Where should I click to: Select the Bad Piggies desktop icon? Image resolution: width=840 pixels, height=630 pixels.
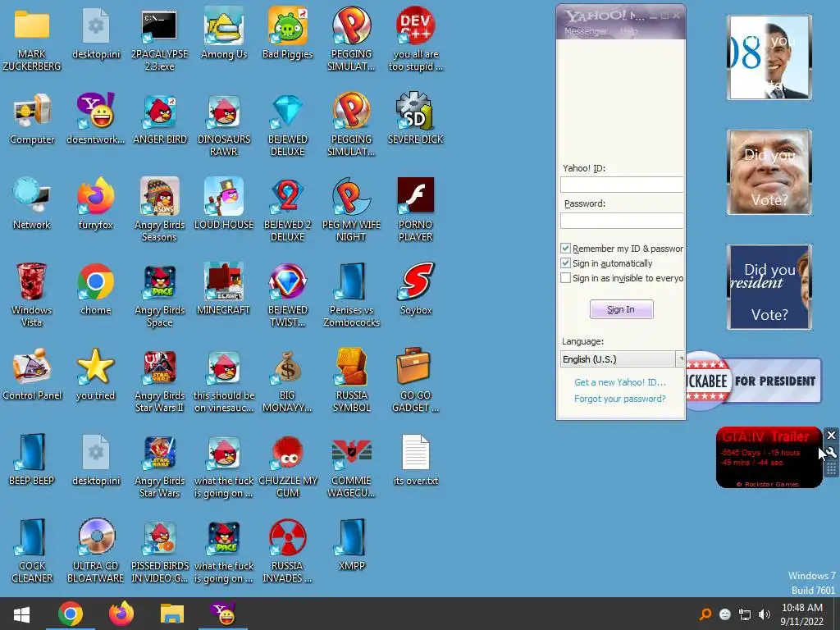(x=288, y=33)
